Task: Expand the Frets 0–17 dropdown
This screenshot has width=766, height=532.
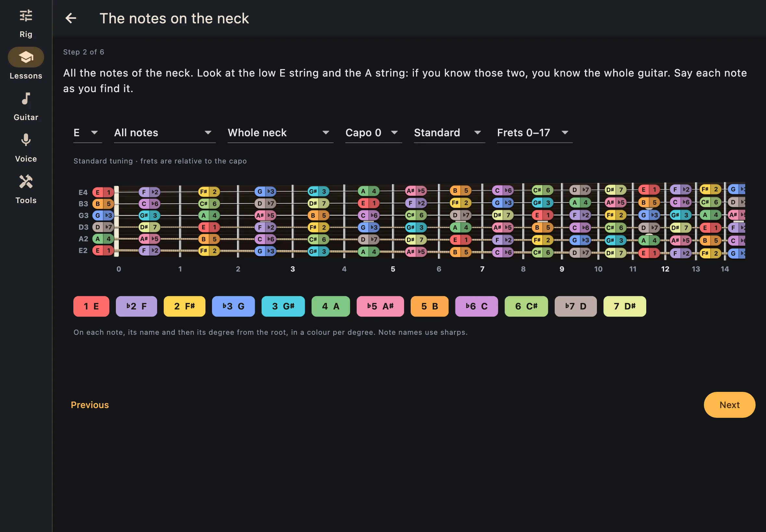Action: 535,133
